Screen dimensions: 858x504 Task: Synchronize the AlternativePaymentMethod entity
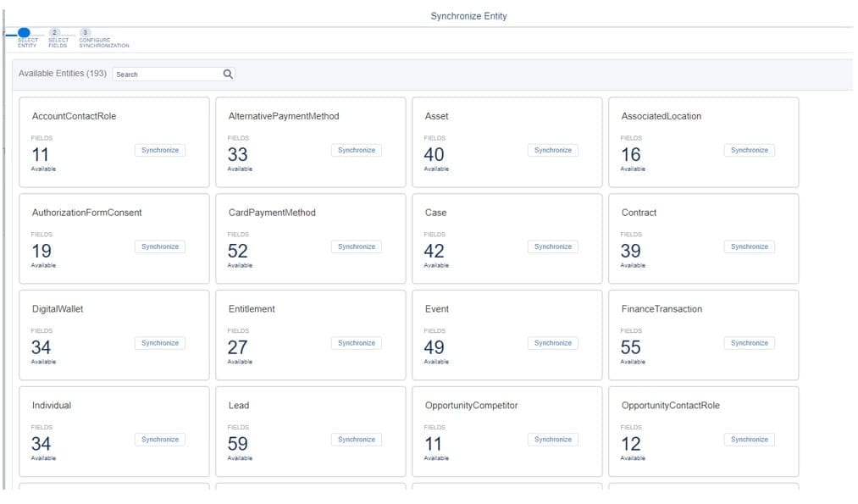click(x=357, y=150)
